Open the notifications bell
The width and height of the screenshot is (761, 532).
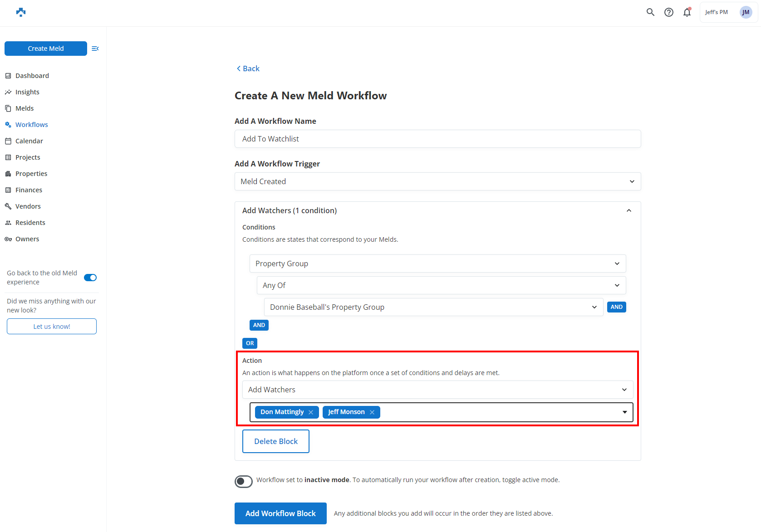pos(687,12)
